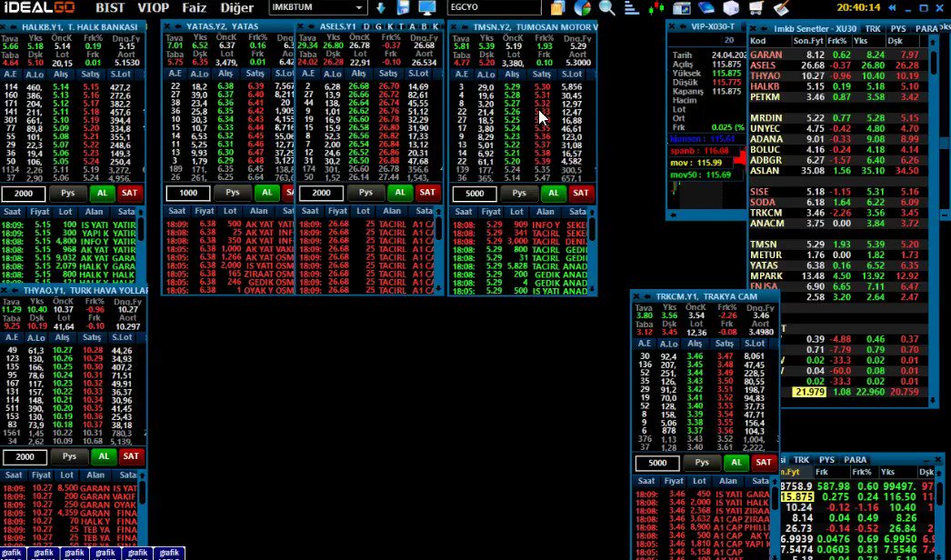Click the horizontal bars depth icon
This screenshot has width=951, height=560.
click(631, 8)
